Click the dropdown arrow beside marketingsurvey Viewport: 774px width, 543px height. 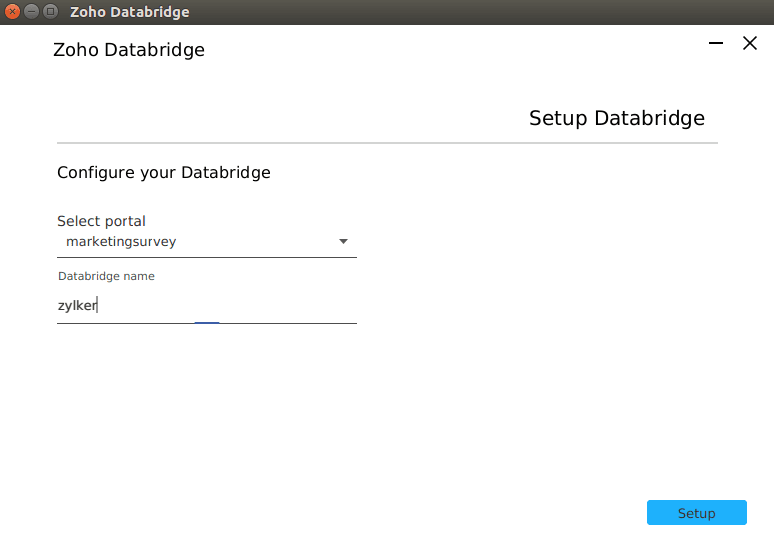tap(343, 241)
